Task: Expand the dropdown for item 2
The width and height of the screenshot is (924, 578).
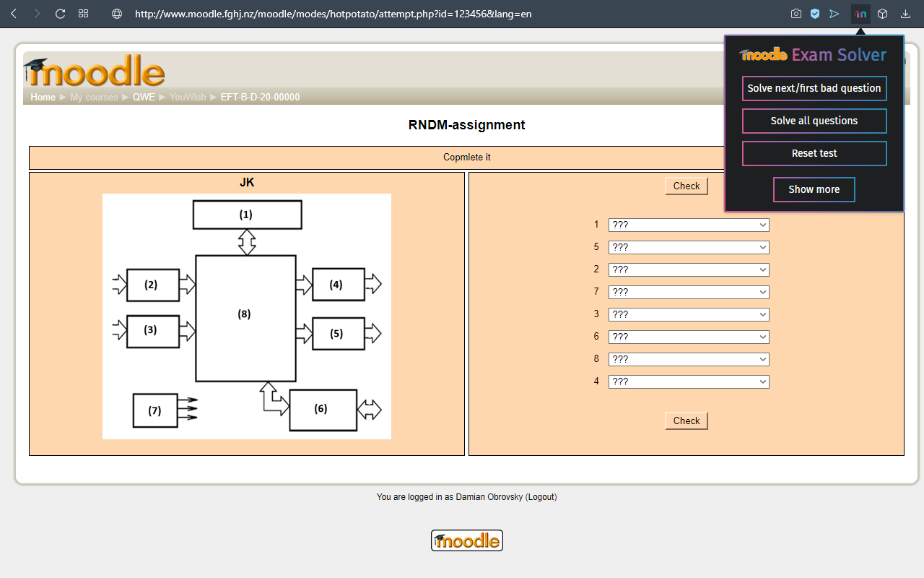Action: pos(689,269)
